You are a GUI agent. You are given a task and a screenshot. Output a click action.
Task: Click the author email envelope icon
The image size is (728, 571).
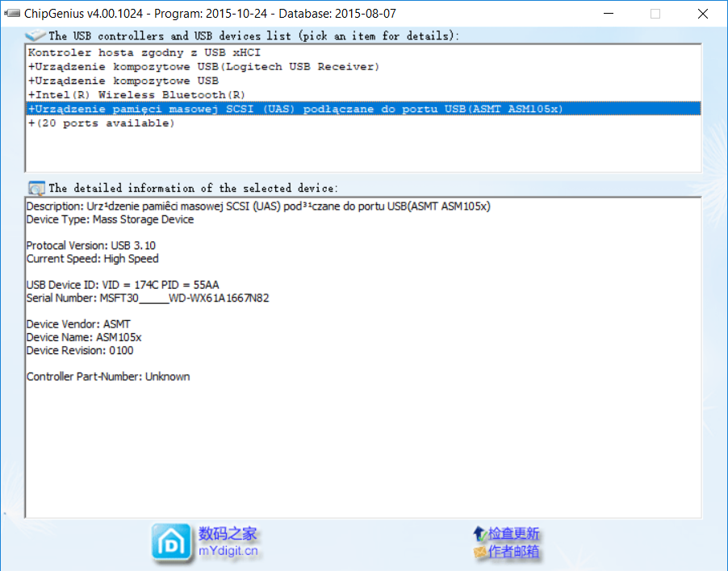pos(479,552)
